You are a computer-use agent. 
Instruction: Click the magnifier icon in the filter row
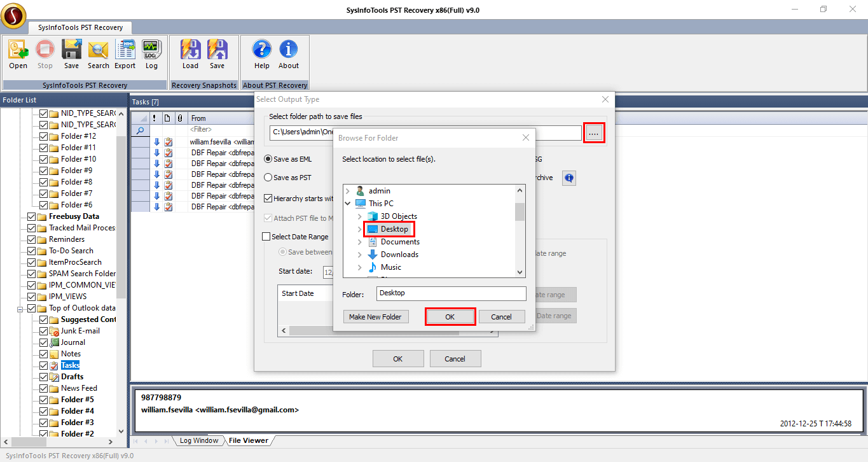(x=140, y=130)
